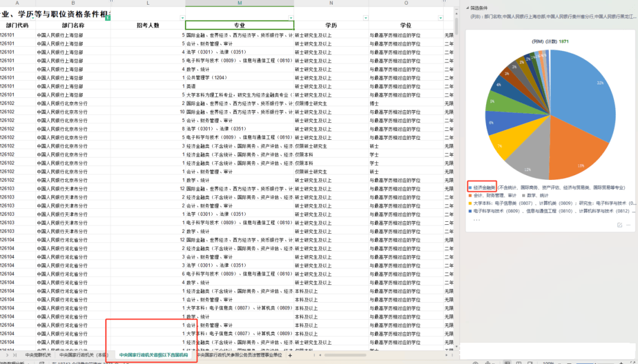Switch to the 中央党群机关 sheet tab

point(38,355)
